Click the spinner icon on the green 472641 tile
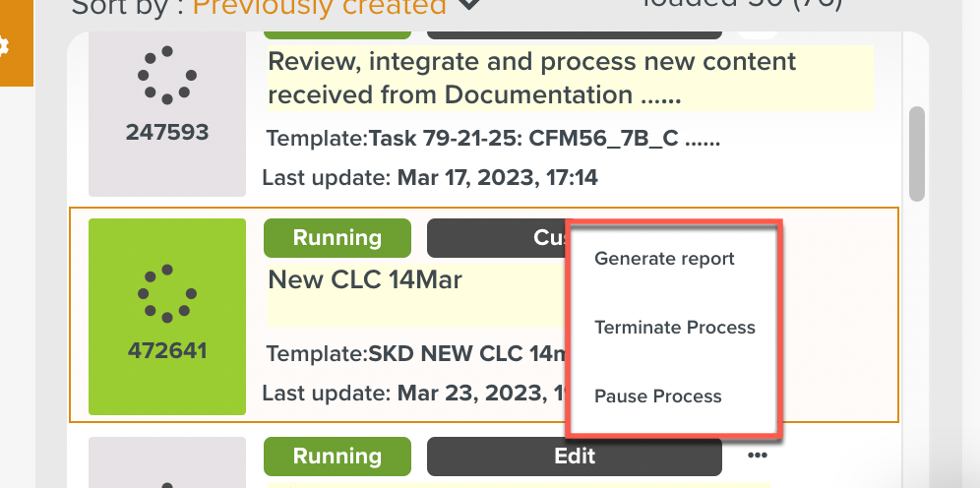The width and height of the screenshot is (980, 488). (x=167, y=293)
